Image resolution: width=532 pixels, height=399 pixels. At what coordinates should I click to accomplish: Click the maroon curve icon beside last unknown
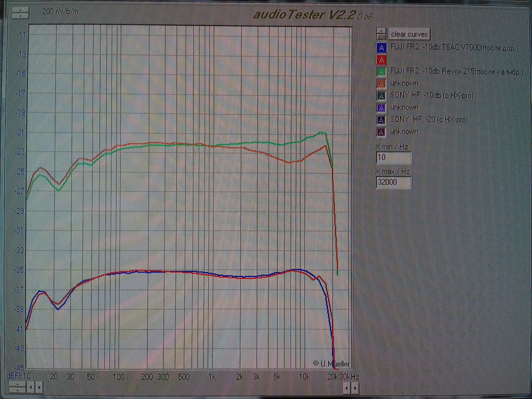(x=381, y=132)
